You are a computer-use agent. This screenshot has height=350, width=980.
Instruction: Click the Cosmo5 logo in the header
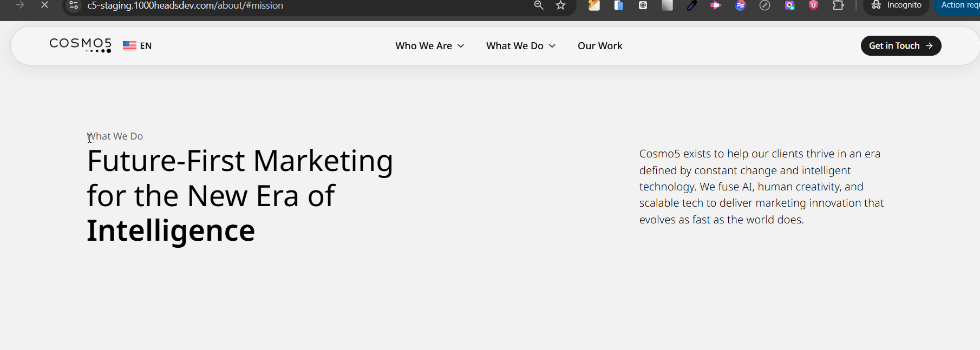point(80,45)
